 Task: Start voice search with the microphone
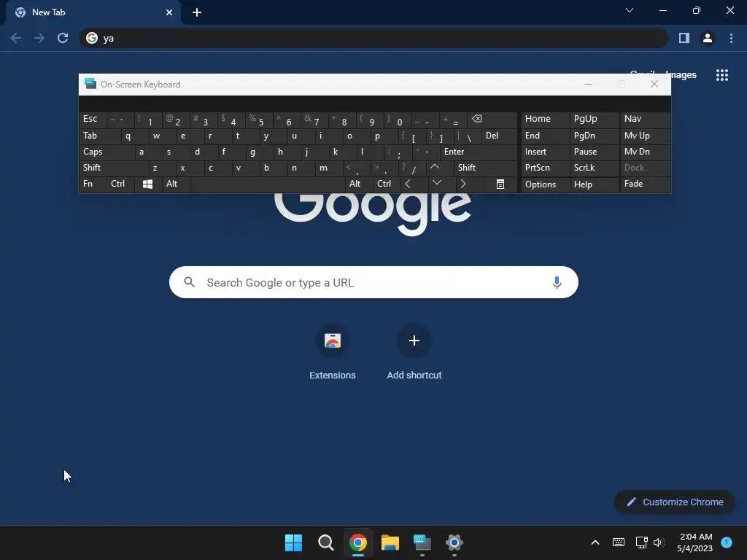click(x=557, y=282)
